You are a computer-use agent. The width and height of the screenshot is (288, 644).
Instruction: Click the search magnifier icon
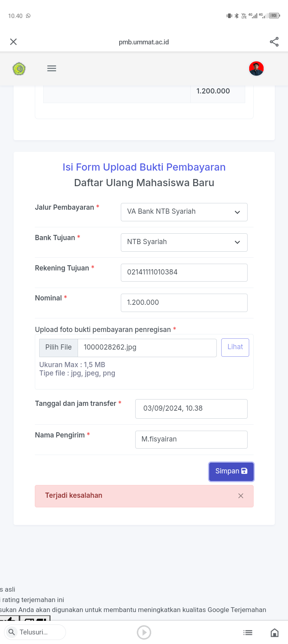[12, 632]
